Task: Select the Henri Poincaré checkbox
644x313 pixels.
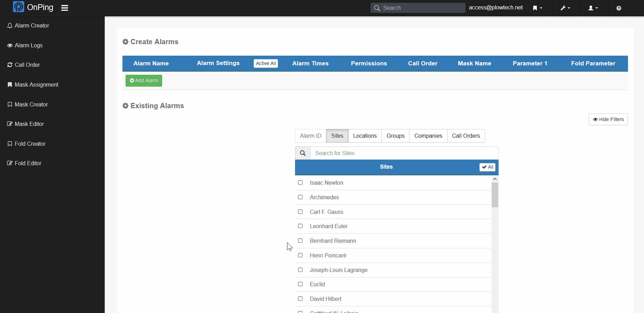Action: tap(300, 255)
